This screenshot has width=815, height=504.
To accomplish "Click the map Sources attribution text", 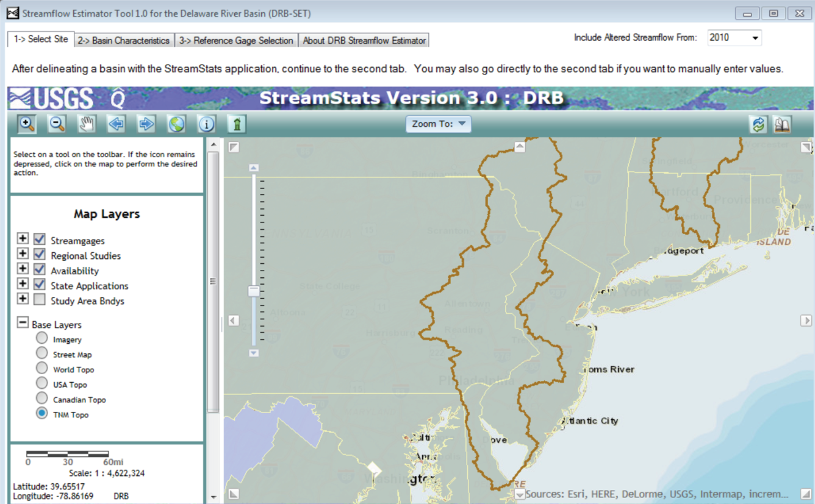I will point(656,494).
